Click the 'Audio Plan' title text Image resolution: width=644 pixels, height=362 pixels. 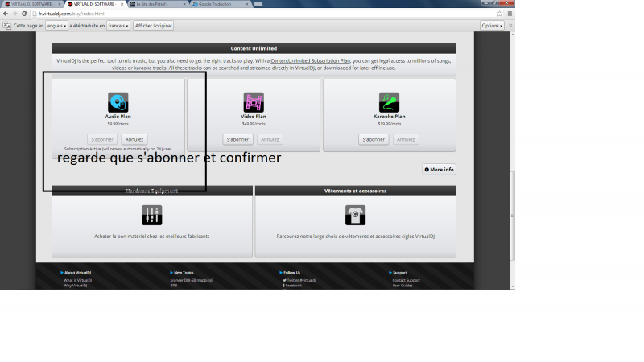pyautogui.click(x=118, y=117)
